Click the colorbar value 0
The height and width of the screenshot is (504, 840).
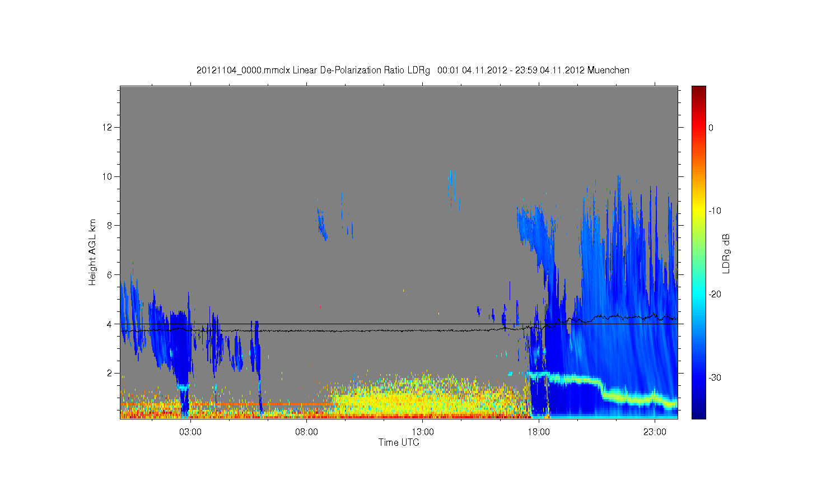pyautogui.click(x=711, y=128)
